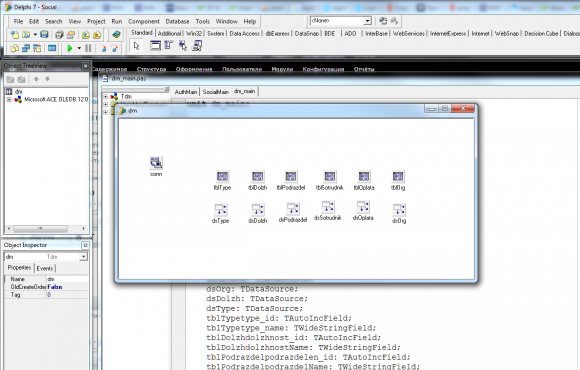The height and width of the screenshot is (370, 580).
Task: Click the Object TreeView horizontal scrollbar
Action: click(46, 228)
